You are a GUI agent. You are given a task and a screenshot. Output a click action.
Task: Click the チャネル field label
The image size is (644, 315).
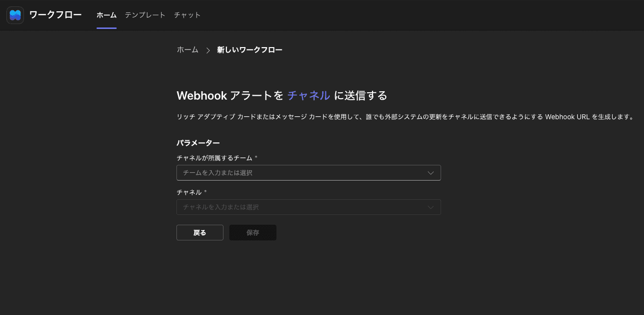[189, 192]
